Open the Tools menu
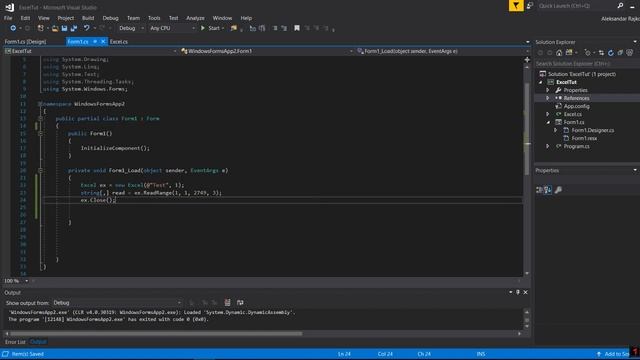This screenshot has width=640, height=360. click(x=154, y=18)
